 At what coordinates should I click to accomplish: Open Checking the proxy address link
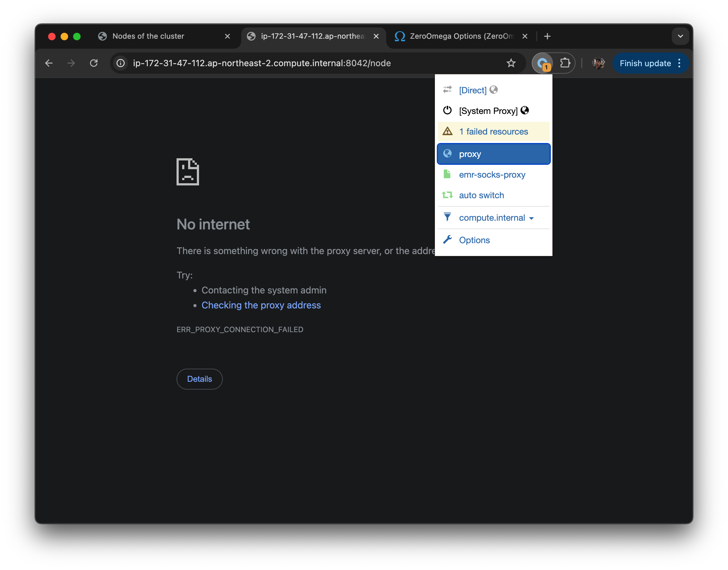261,305
